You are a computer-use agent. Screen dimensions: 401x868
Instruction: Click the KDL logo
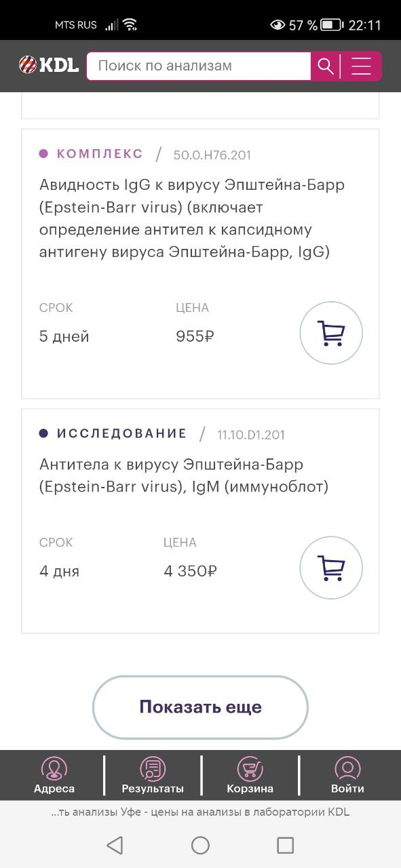49,66
